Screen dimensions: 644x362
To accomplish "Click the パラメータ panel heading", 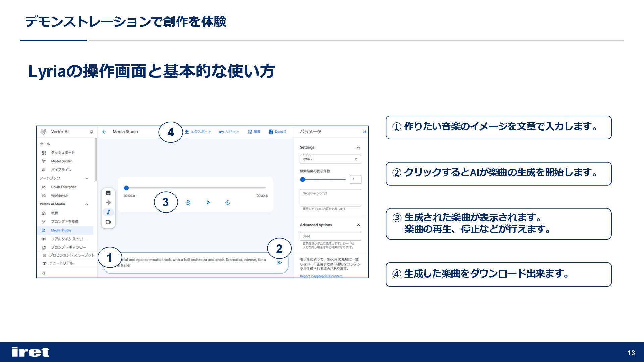I will tap(311, 132).
